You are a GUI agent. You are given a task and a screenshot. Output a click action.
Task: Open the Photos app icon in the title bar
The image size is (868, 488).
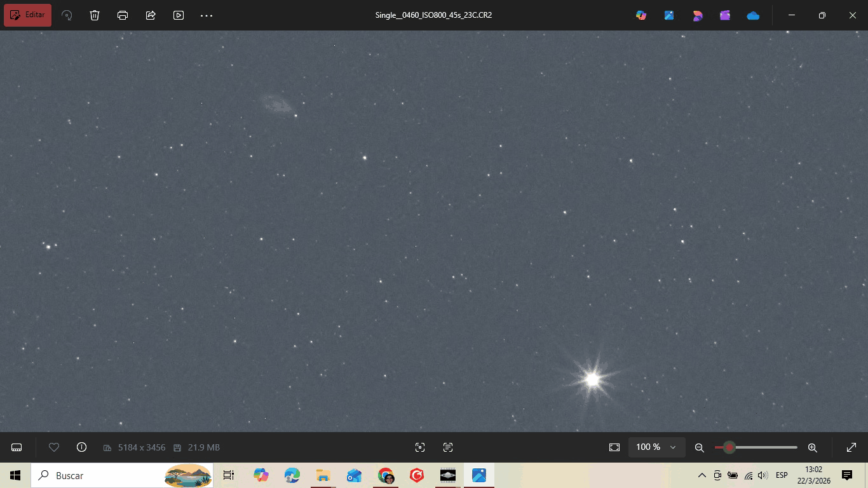[669, 15]
